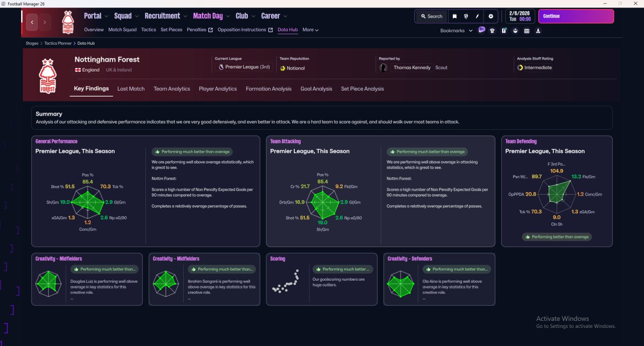
Task: Click the small Forest badge beside Portal
Action: tap(67, 22)
